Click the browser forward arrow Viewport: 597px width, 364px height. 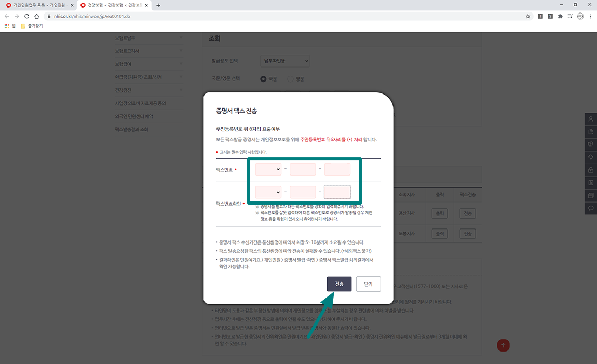click(x=17, y=16)
